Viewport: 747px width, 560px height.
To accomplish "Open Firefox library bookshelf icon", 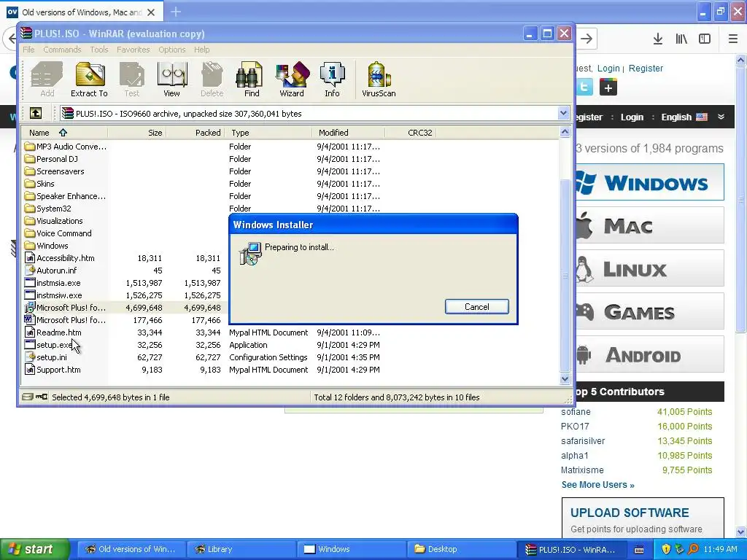I will point(681,39).
